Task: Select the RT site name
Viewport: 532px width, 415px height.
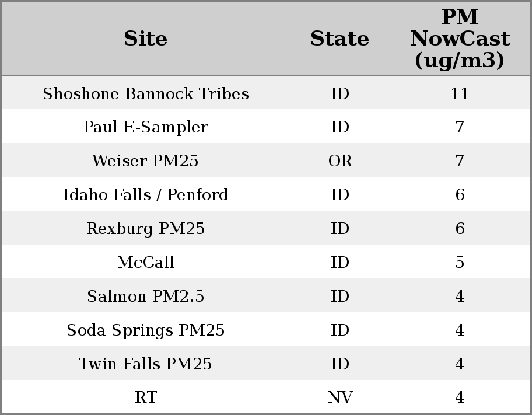Action: [x=145, y=397]
